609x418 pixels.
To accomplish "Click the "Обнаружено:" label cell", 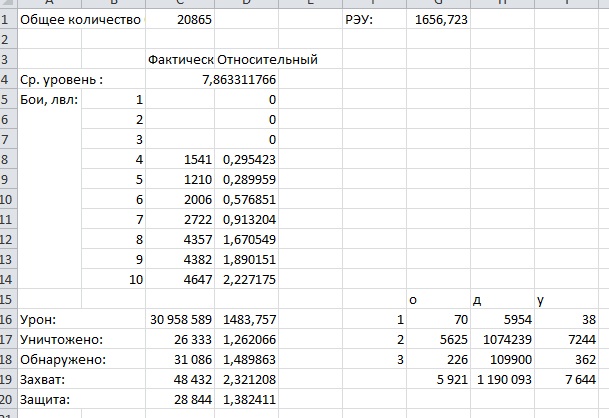I will point(60,359).
